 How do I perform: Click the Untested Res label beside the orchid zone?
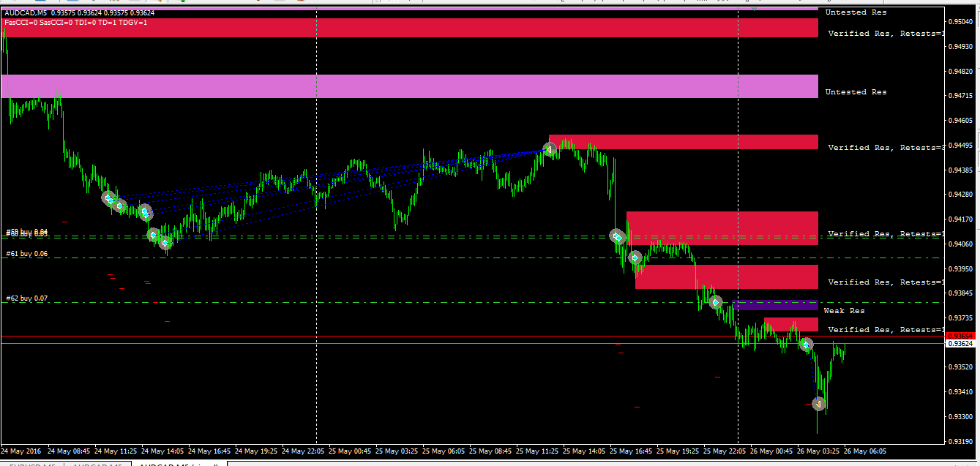(x=856, y=92)
